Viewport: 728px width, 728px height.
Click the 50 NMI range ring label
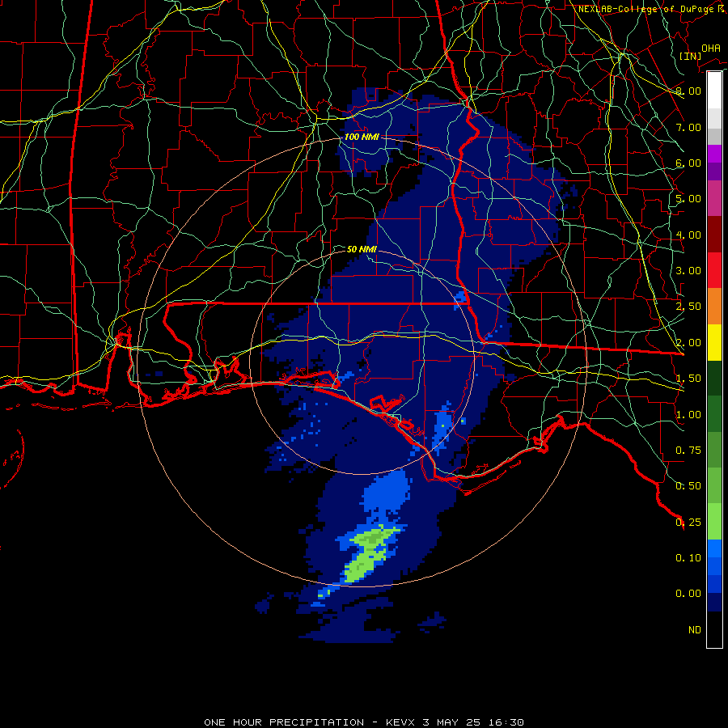(362, 249)
